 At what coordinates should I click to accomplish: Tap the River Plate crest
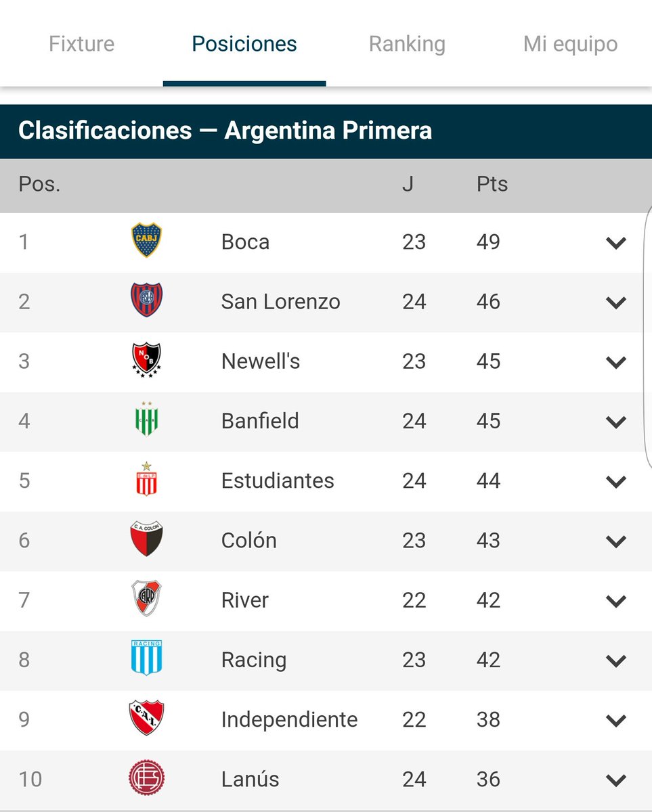[146, 598]
